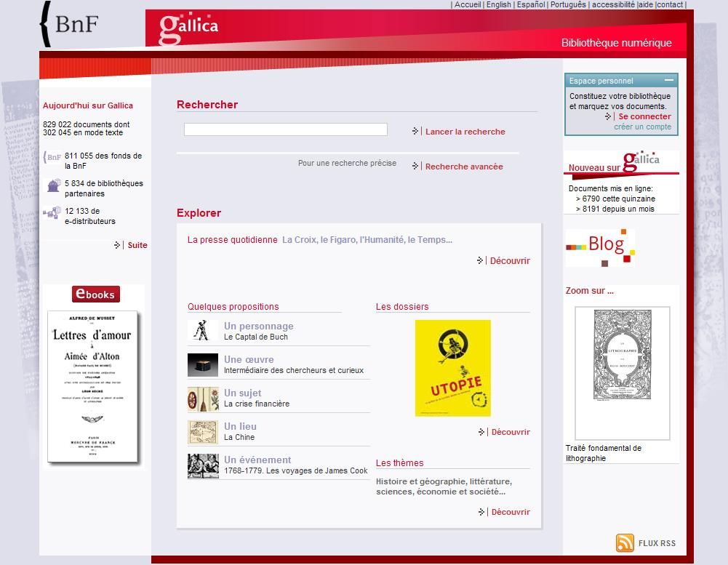
Task: Click FLUX RSS label
Action: tap(657, 543)
